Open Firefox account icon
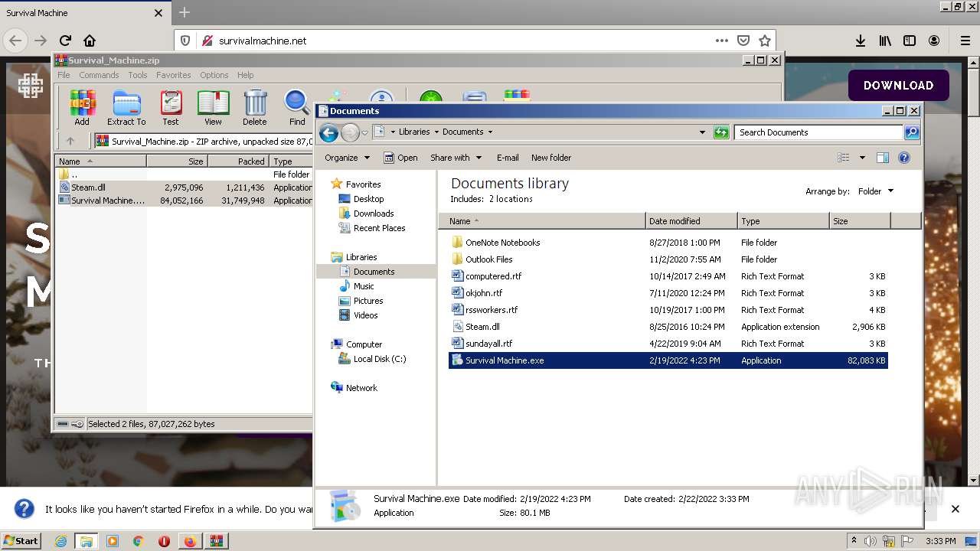Image resolution: width=980 pixels, height=551 pixels. point(934,41)
